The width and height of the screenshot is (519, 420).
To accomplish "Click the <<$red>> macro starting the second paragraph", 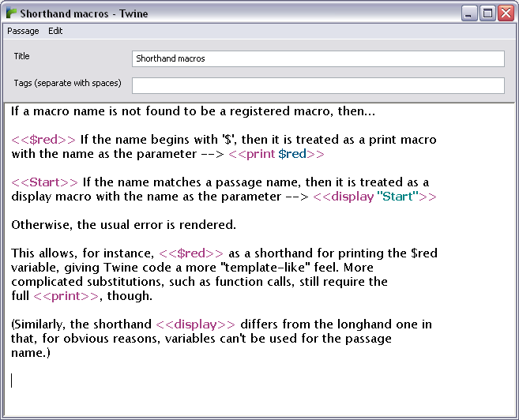I will pos(43,140).
